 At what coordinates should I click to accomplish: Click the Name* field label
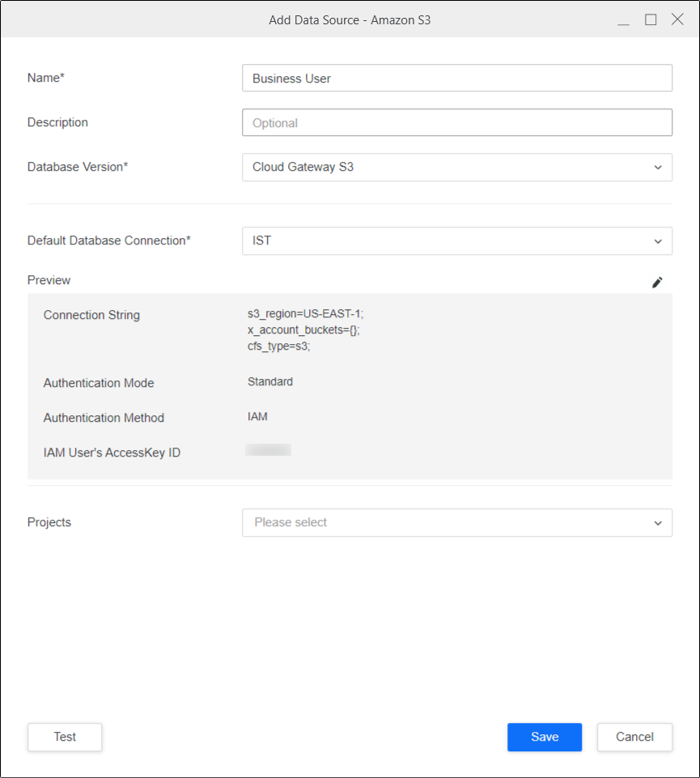coord(45,78)
